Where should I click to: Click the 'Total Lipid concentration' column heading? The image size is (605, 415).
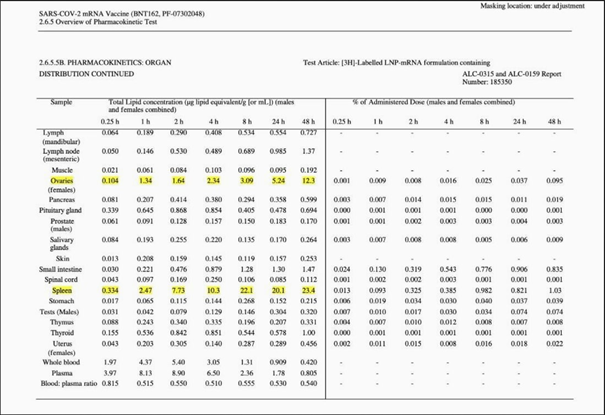[x=201, y=106]
